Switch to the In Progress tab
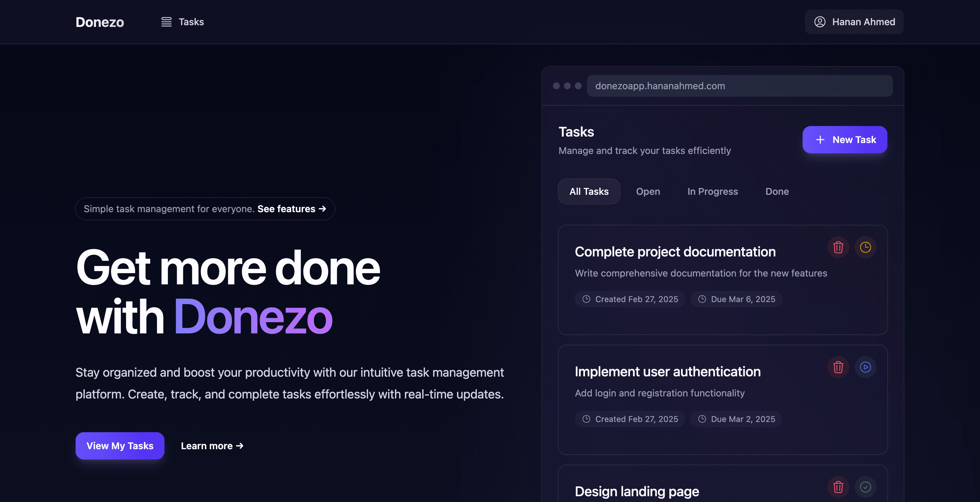The width and height of the screenshot is (980, 502). click(x=712, y=192)
